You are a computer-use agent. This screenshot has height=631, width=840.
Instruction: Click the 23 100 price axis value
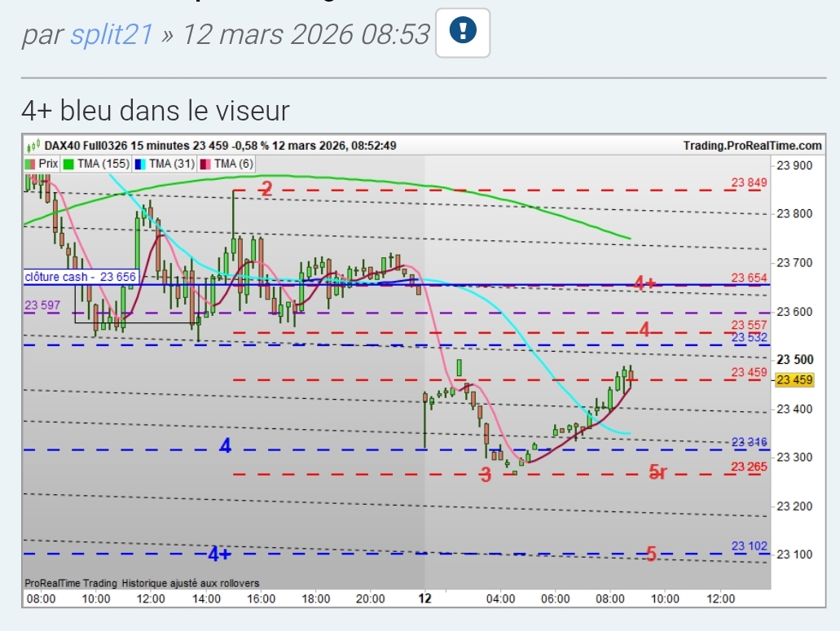[794, 554]
